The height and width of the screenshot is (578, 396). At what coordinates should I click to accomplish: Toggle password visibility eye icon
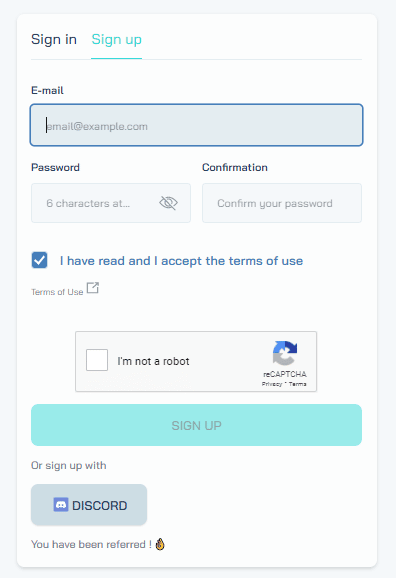(x=168, y=203)
